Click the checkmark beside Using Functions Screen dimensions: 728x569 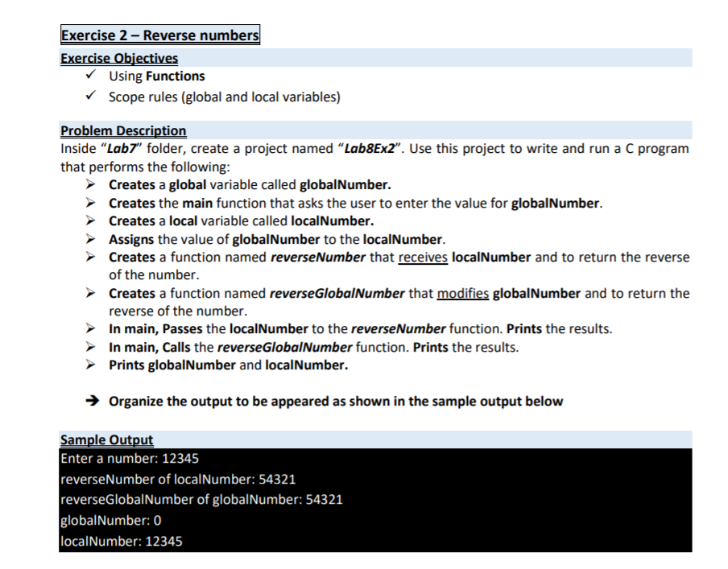(x=90, y=75)
